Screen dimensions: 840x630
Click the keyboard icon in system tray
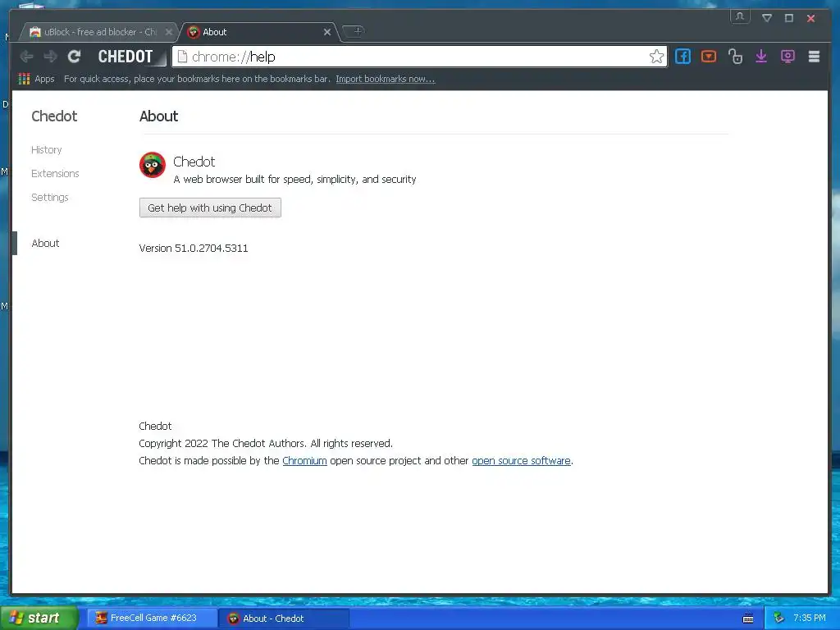click(x=748, y=619)
